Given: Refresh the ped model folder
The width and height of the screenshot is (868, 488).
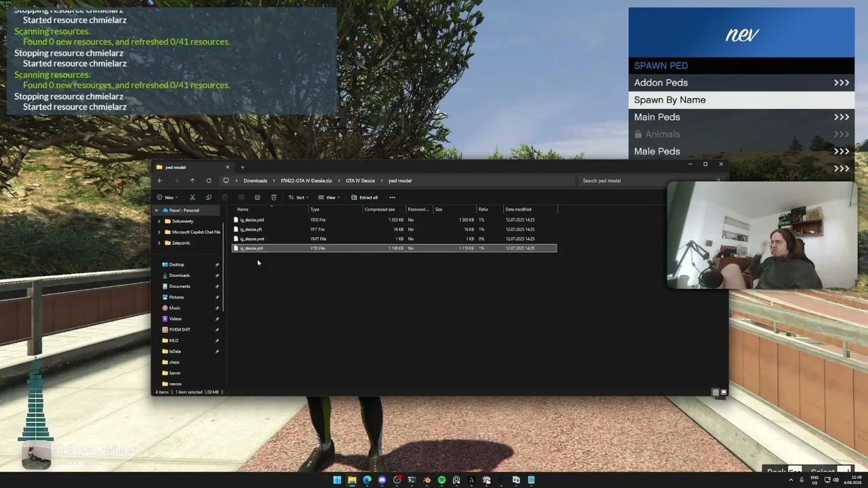Looking at the screenshot, I should pos(208,181).
